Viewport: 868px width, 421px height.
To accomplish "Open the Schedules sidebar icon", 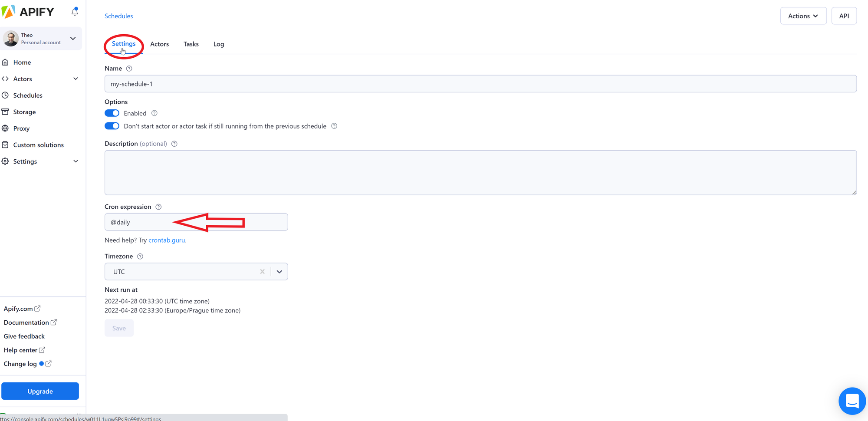I will coord(6,95).
